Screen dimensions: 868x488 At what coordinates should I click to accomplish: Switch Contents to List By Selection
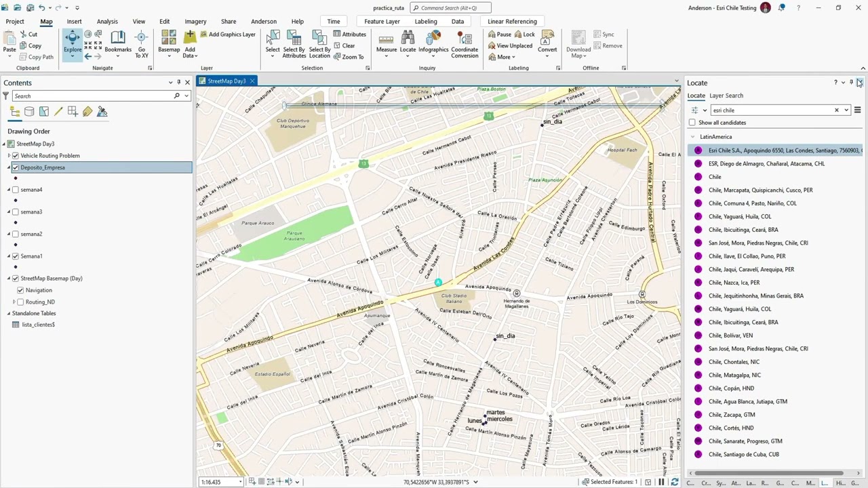click(x=44, y=112)
